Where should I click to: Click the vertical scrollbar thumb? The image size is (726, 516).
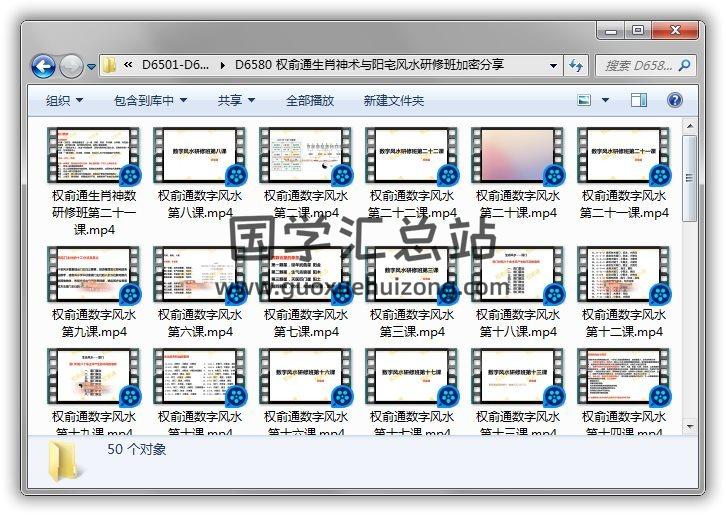tap(690, 178)
